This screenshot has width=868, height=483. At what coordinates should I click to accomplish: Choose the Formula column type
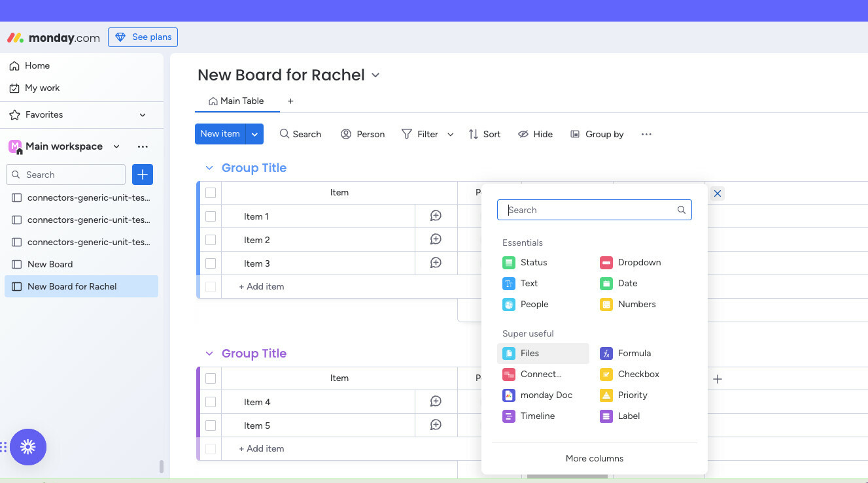pyautogui.click(x=626, y=353)
